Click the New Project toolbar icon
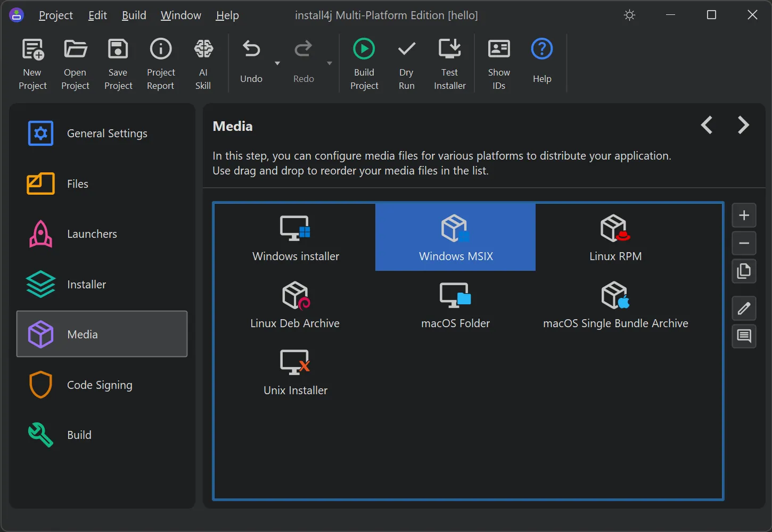 click(32, 49)
